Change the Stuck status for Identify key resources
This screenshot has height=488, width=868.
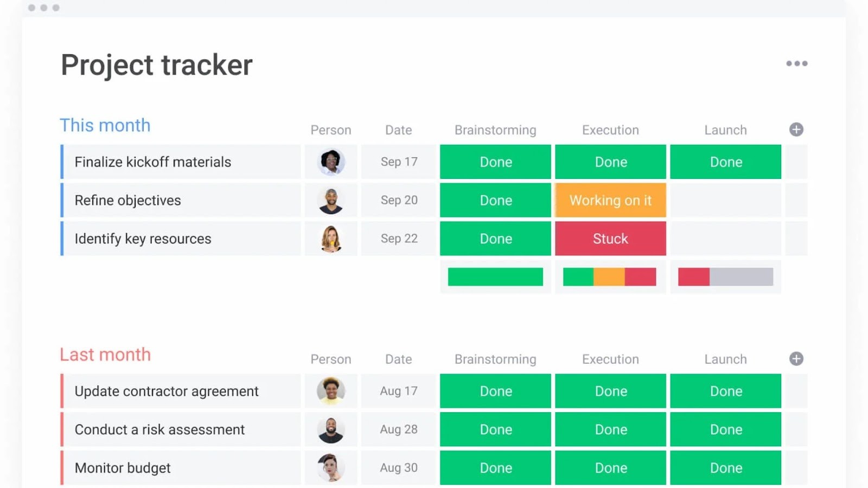pyautogui.click(x=610, y=239)
